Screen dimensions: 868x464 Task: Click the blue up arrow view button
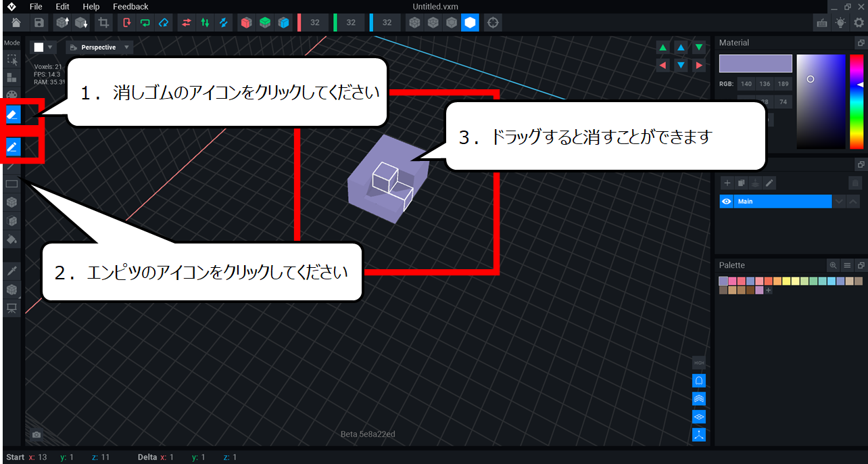click(x=681, y=47)
